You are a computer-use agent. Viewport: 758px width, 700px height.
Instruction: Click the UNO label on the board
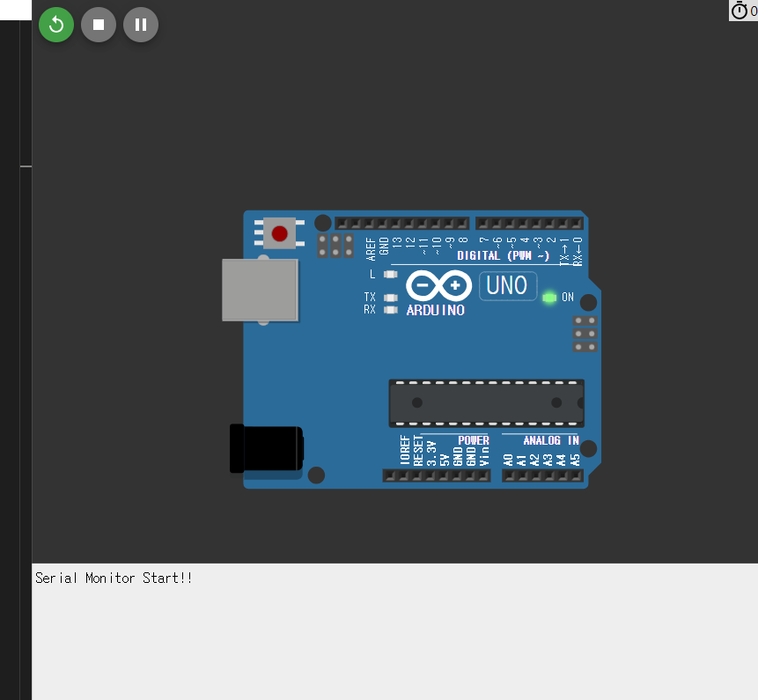point(508,285)
